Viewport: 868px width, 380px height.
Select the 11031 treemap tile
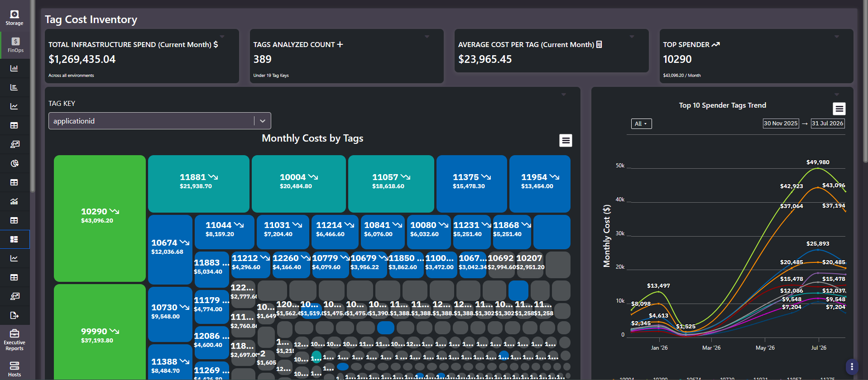[283, 232]
